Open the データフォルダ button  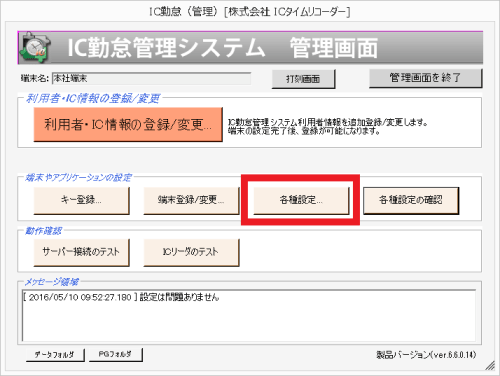[x=55, y=355]
